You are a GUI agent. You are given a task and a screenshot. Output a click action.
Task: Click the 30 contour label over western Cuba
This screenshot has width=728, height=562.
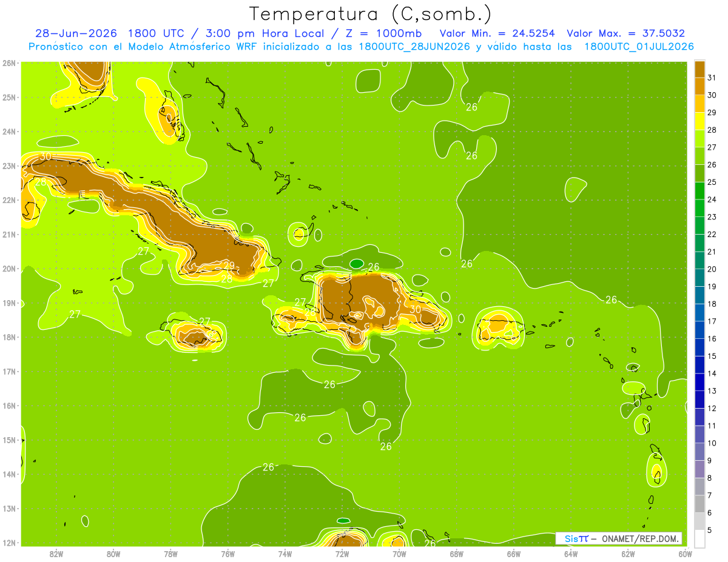point(45,156)
